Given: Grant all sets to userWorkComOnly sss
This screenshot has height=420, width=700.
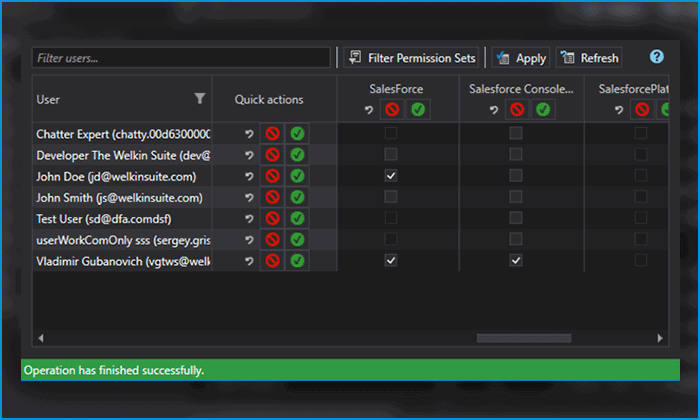Looking at the screenshot, I should click(297, 240).
